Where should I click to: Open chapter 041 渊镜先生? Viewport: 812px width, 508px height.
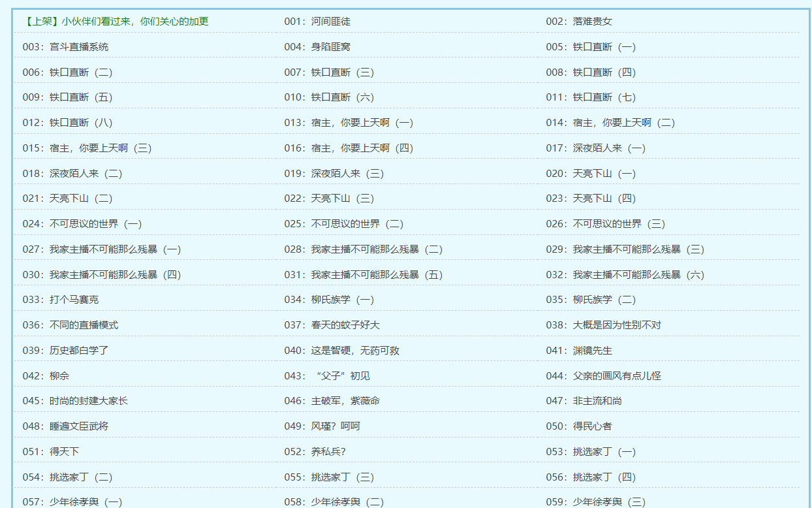[x=575, y=350]
